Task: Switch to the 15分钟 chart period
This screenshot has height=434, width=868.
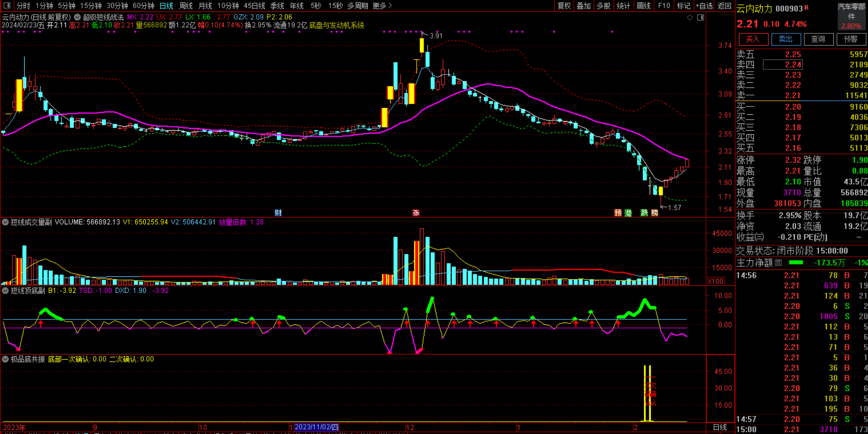Action: pos(91,5)
